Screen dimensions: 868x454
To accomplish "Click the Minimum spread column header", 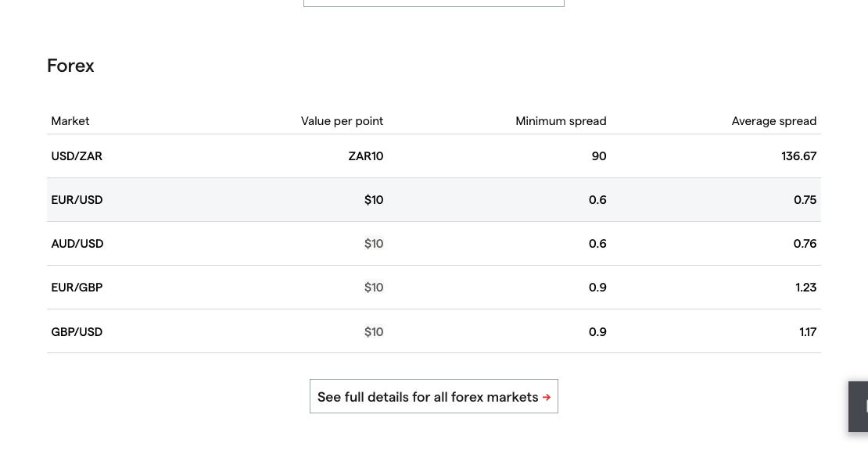I will pos(561,121).
